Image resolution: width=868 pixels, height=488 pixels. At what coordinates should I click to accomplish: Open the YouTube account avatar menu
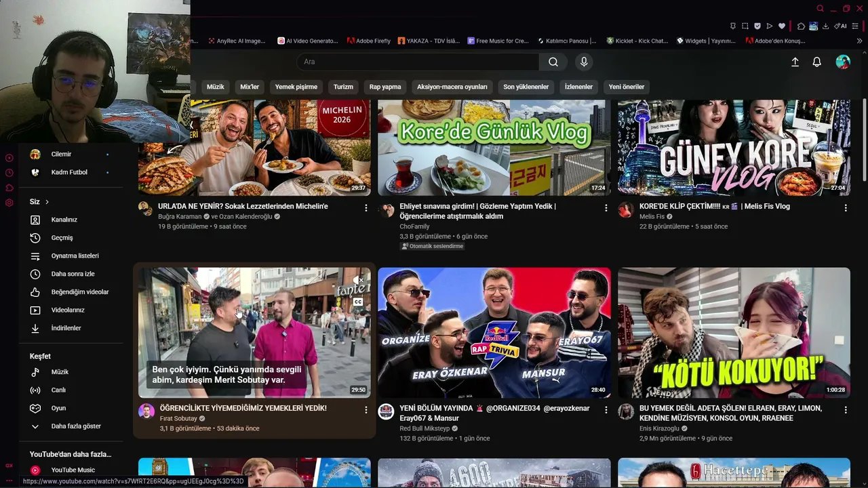(843, 62)
